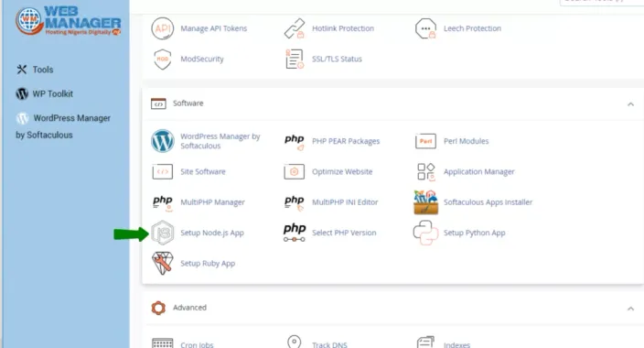Click the Software section header icon

coord(158,103)
